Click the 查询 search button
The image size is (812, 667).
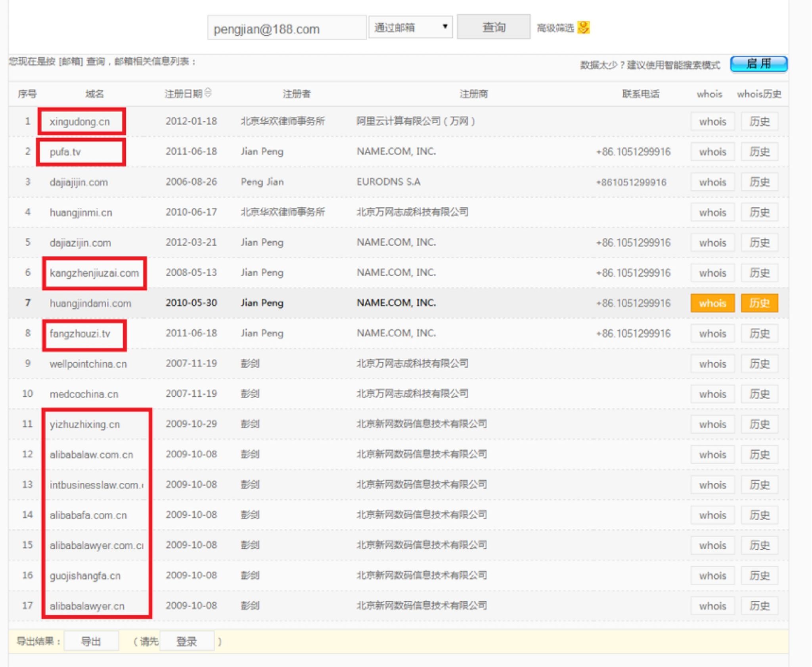[x=493, y=27]
